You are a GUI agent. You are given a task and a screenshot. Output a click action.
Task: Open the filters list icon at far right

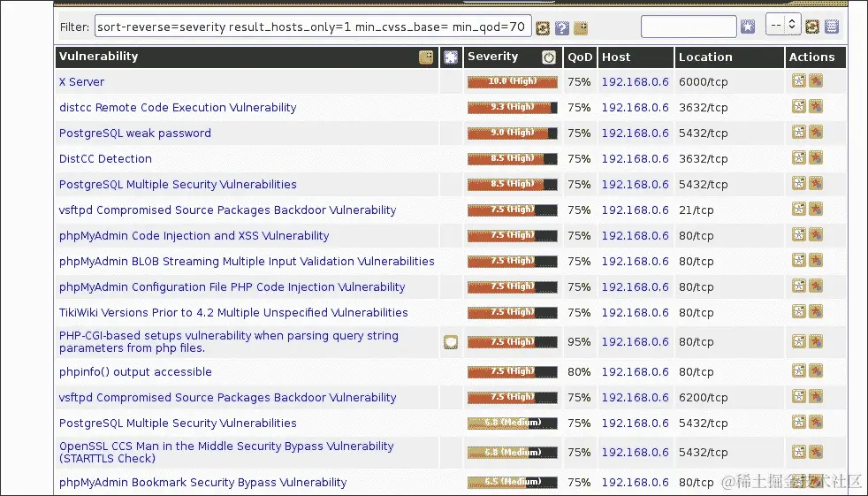(832, 27)
